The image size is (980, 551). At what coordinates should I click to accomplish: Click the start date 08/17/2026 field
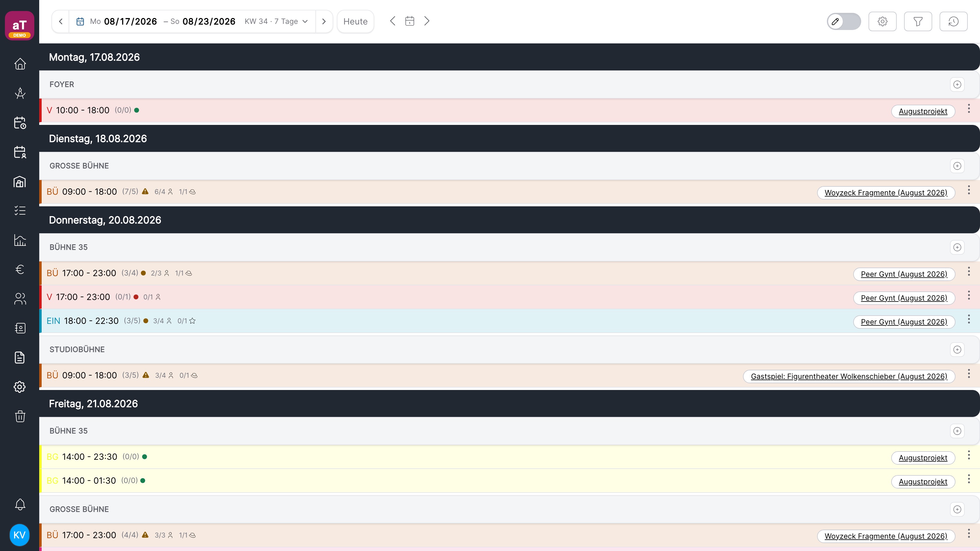[x=130, y=21]
